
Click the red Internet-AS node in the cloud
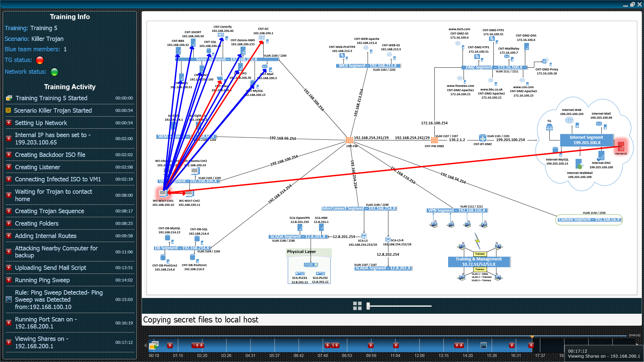point(622,146)
